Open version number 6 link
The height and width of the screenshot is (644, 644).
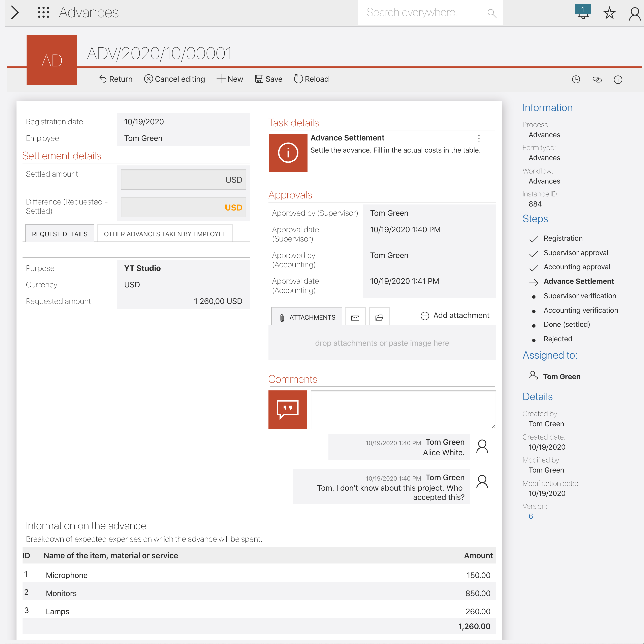point(531,516)
